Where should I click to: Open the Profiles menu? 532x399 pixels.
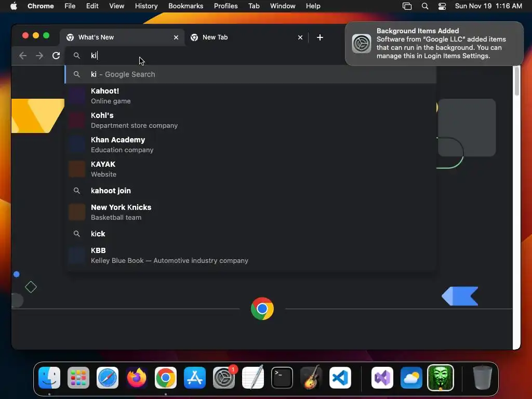point(225,6)
